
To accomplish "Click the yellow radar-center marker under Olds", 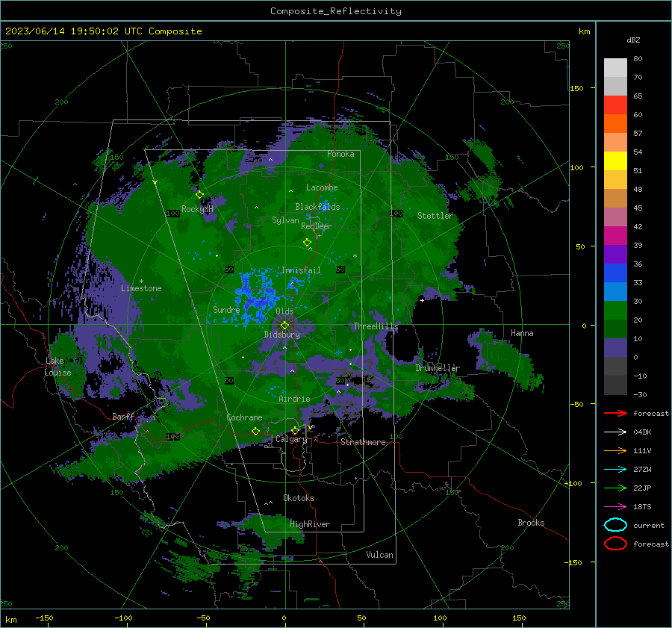I will tap(284, 326).
